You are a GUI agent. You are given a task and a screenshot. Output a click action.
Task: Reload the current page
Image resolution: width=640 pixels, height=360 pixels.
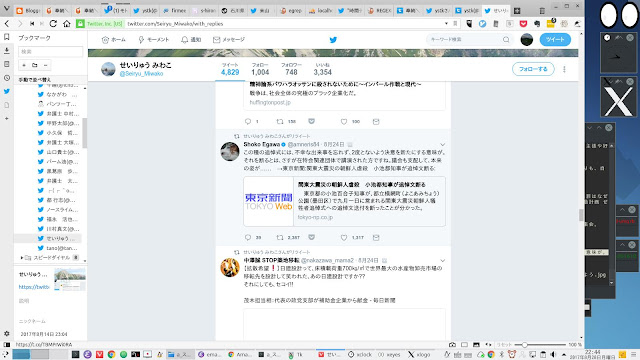(x=53, y=24)
